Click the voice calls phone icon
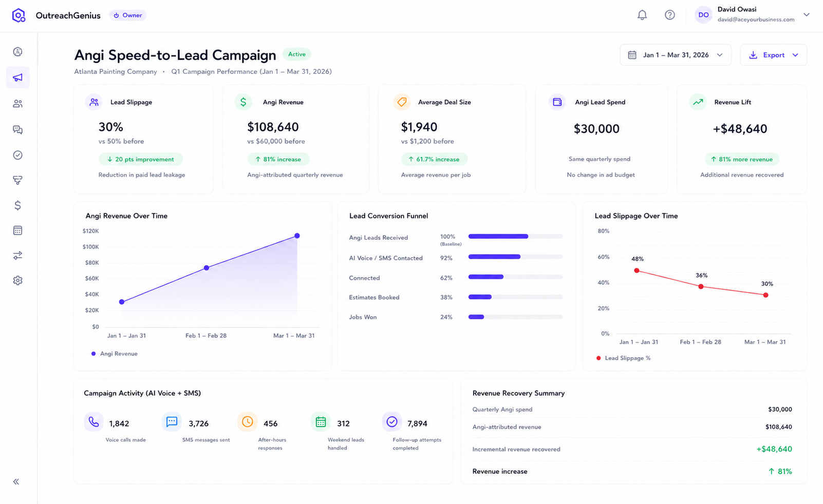Viewport: 823px width, 504px height. click(x=93, y=422)
